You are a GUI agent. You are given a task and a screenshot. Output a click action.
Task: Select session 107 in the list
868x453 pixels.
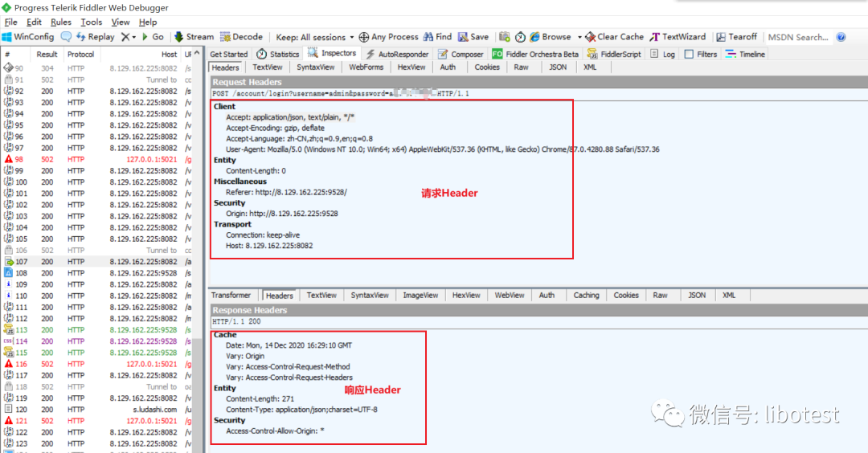[x=97, y=262]
